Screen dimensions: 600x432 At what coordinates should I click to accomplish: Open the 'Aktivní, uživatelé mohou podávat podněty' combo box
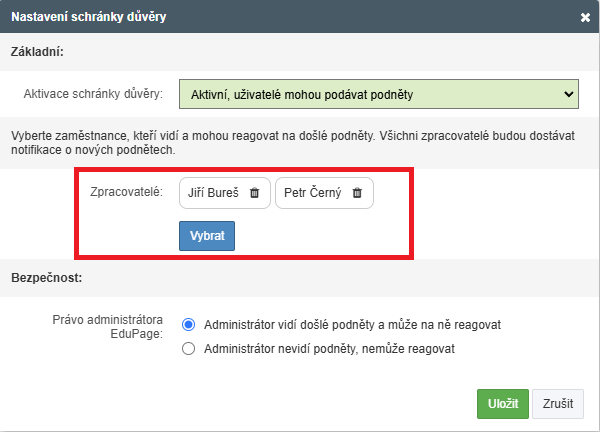pyautogui.click(x=379, y=94)
